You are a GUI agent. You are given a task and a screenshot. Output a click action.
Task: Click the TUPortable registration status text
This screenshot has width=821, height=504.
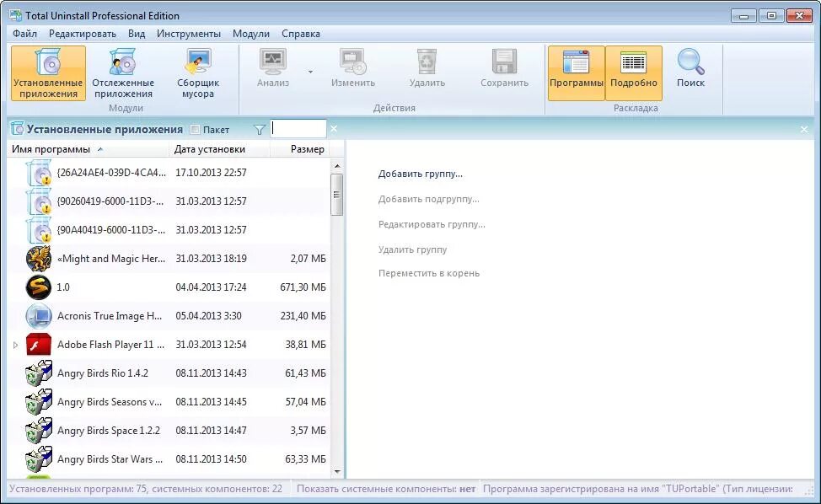(638, 489)
